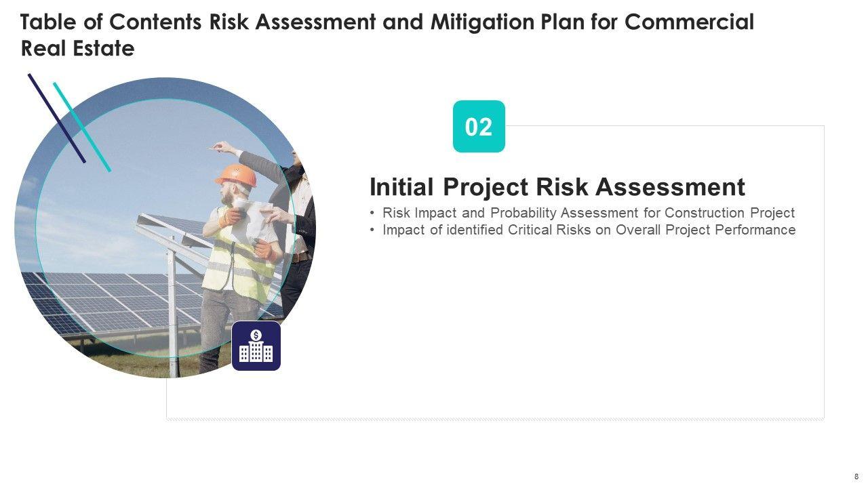Select the slide number 8
The width and height of the screenshot is (868, 488).
[856, 476]
